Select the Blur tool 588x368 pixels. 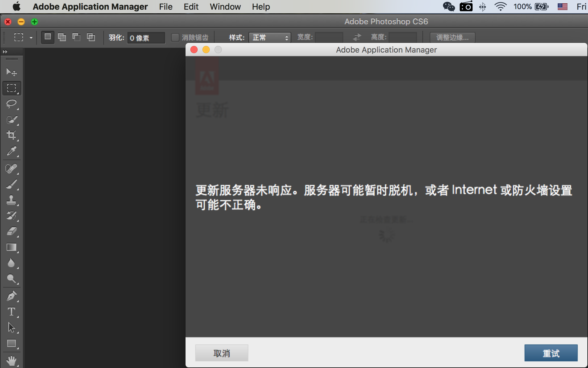point(12,263)
